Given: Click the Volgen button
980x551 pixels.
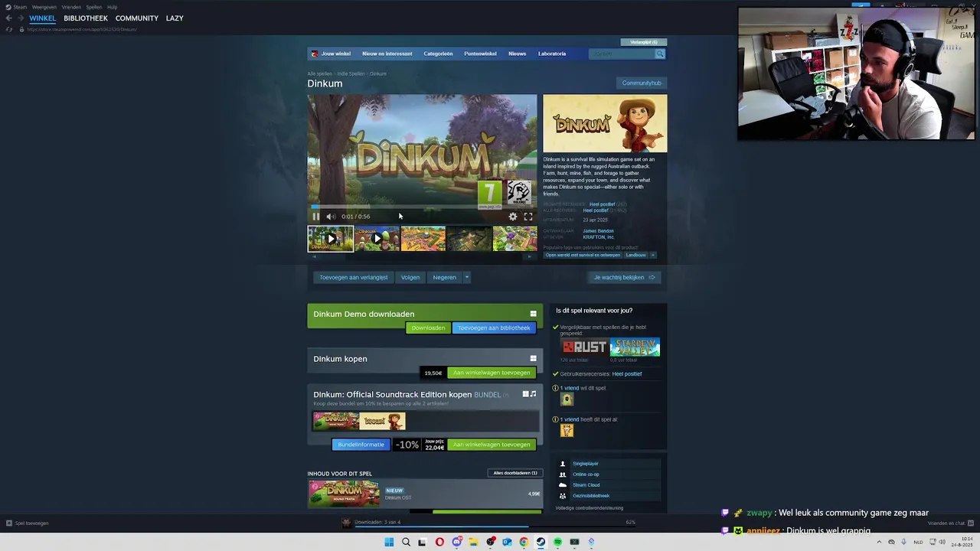Looking at the screenshot, I should click(x=410, y=277).
